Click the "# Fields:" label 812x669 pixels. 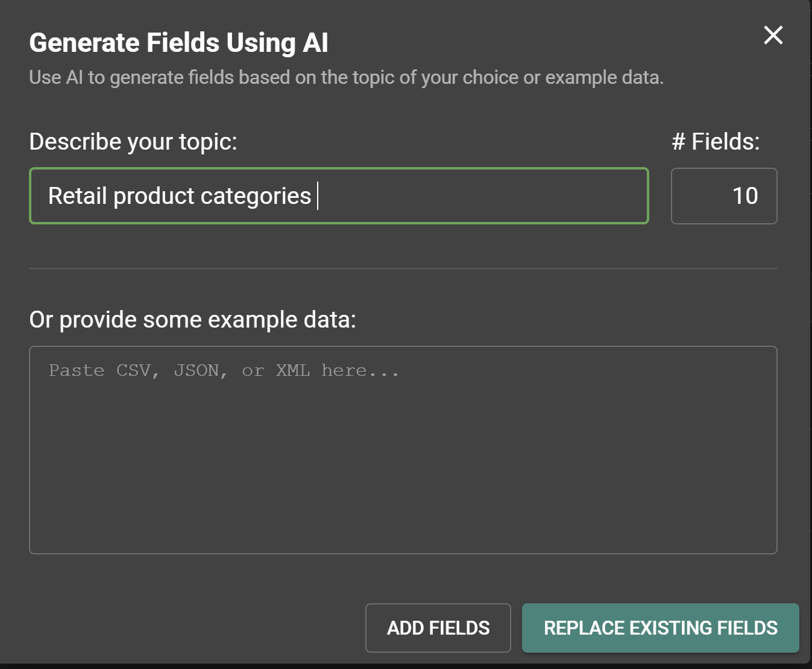pyautogui.click(x=716, y=142)
